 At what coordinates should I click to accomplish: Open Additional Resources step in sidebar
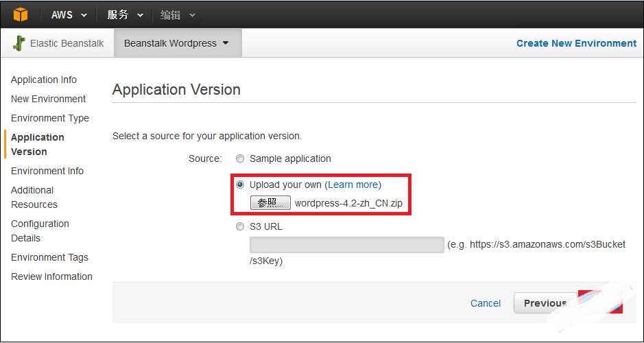tap(34, 197)
